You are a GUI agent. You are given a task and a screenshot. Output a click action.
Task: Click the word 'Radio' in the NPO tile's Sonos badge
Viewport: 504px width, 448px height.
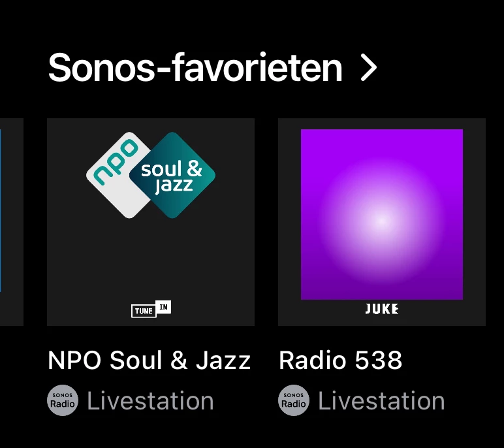[63, 404]
